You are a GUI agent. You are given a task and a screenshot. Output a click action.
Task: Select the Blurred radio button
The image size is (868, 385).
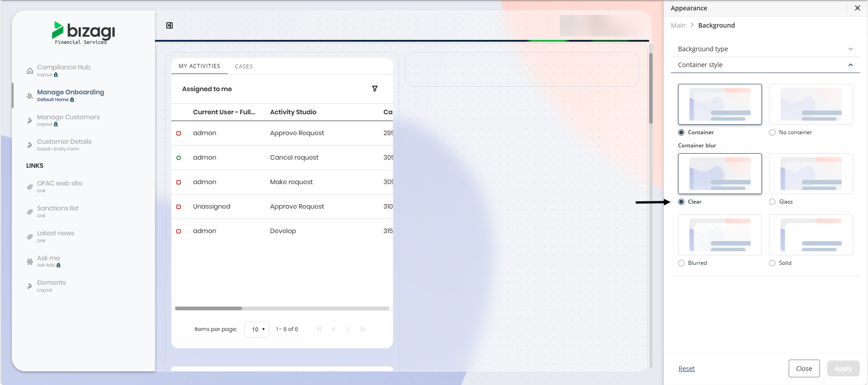[x=681, y=263]
